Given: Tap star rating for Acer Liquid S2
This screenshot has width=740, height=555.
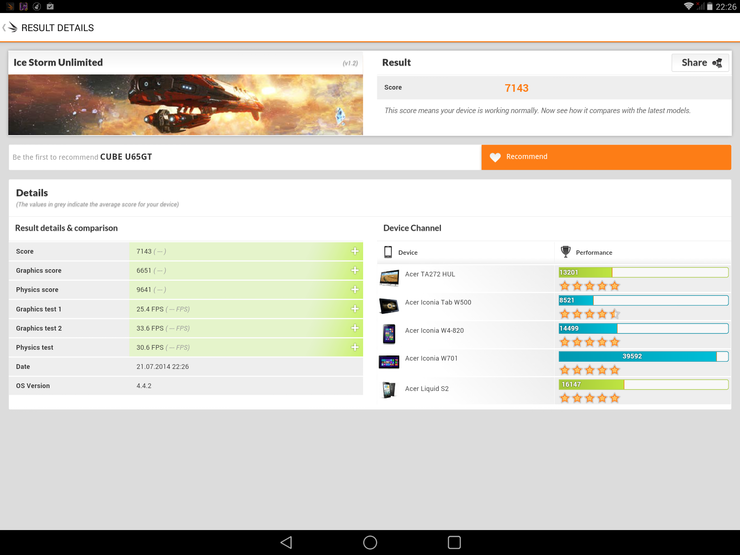Looking at the screenshot, I should 589,398.
